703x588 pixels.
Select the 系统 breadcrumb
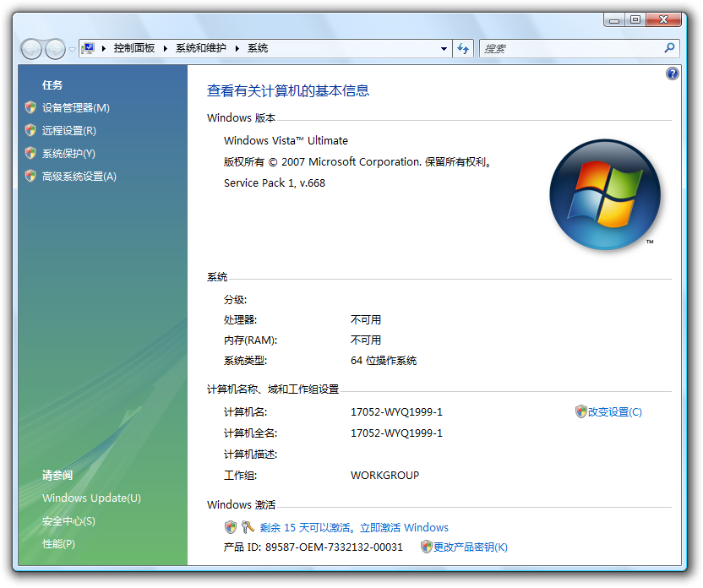click(258, 48)
